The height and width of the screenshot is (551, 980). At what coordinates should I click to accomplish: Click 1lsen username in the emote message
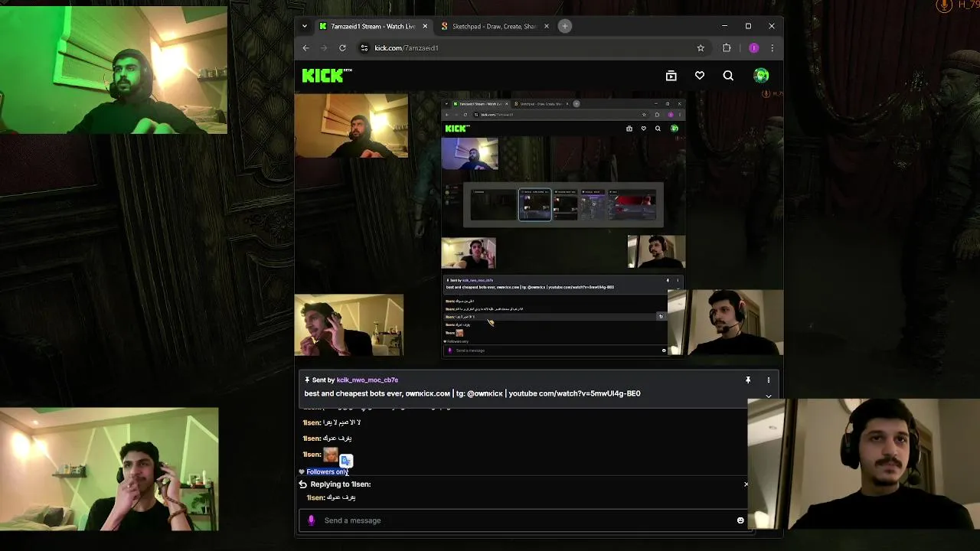(312, 455)
